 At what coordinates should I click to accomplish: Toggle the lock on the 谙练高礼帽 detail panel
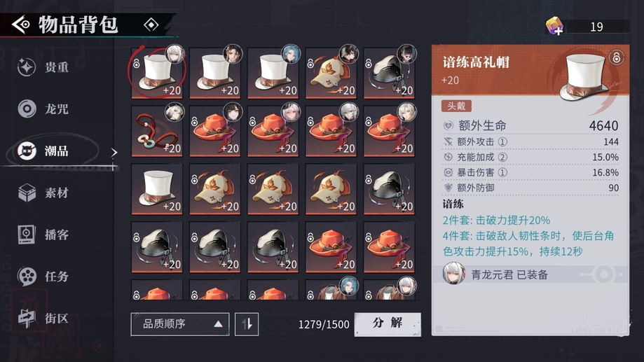(616, 57)
